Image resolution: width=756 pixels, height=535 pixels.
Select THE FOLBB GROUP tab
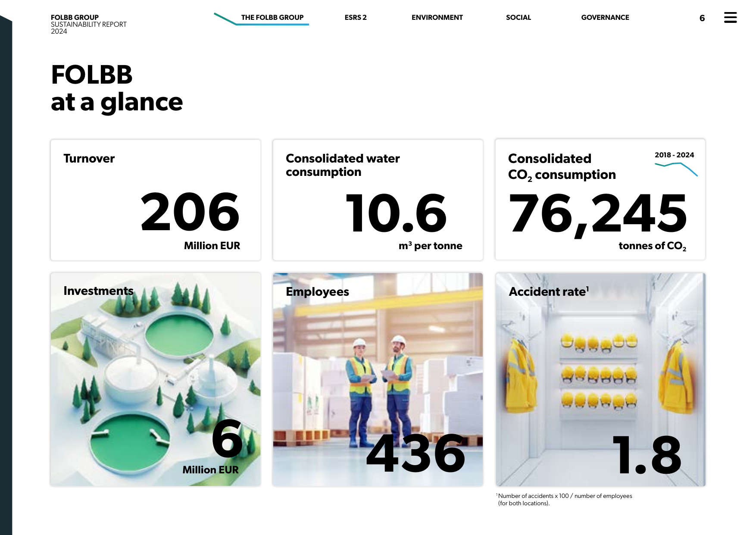pyautogui.click(x=272, y=18)
